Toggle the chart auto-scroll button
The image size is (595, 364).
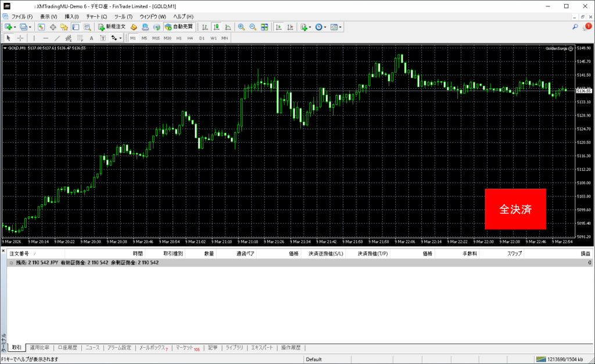(x=278, y=27)
